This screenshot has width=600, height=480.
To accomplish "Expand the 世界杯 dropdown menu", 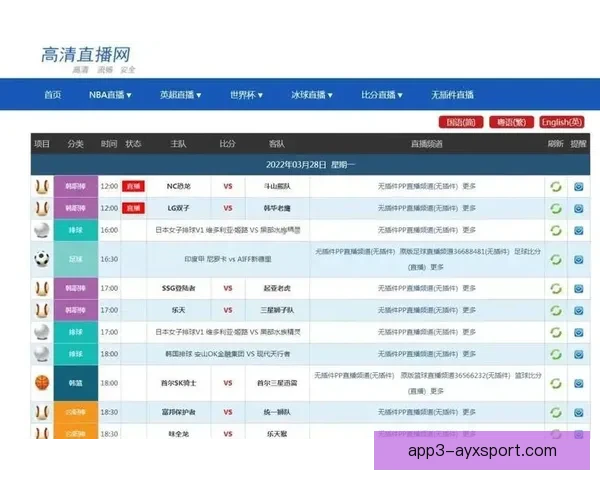I will pyautogui.click(x=246, y=95).
